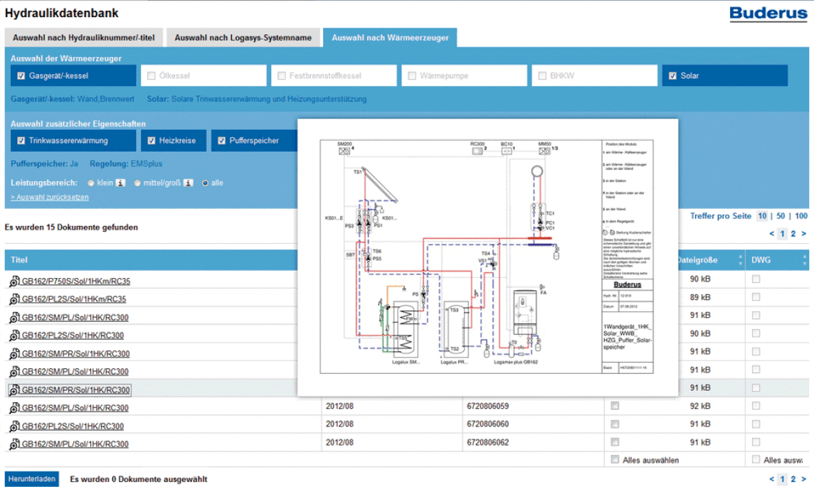Click PDF icon beside GB162/PL2S/Sol/1HKm/RC35

(x=14, y=300)
